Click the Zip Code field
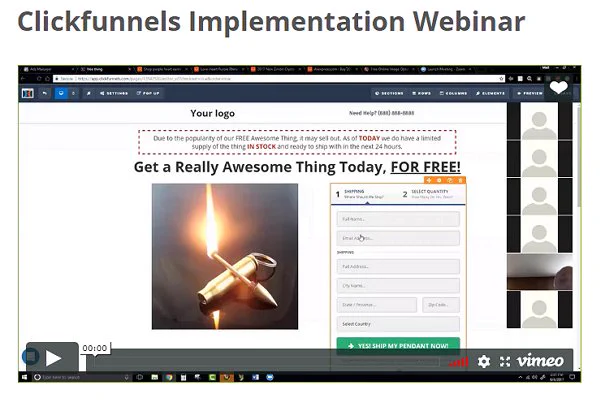605x403 pixels. pyautogui.click(x=441, y=305)
